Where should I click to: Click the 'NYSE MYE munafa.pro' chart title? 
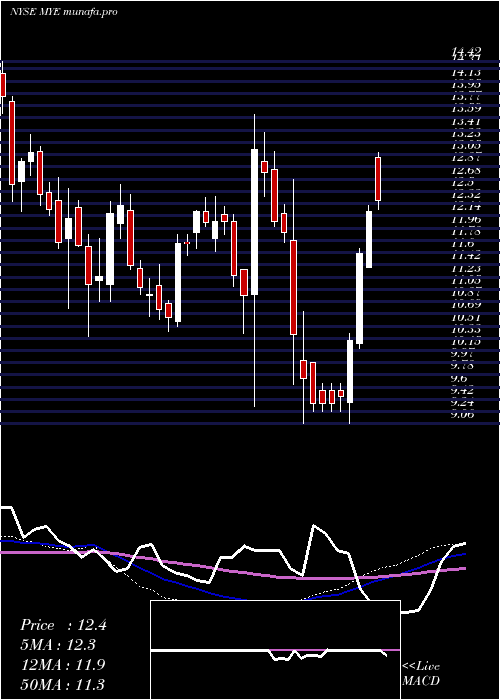click(64, 12)
